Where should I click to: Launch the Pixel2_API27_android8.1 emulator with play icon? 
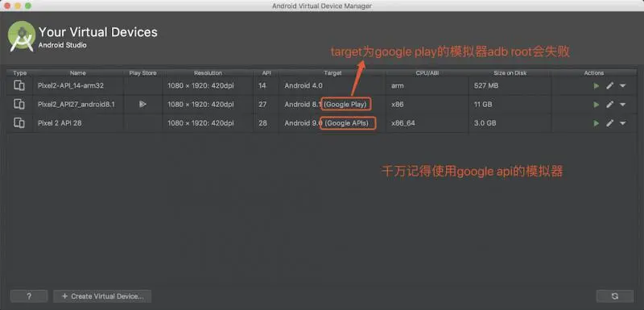pyautogui.click(x=597, y=105)
